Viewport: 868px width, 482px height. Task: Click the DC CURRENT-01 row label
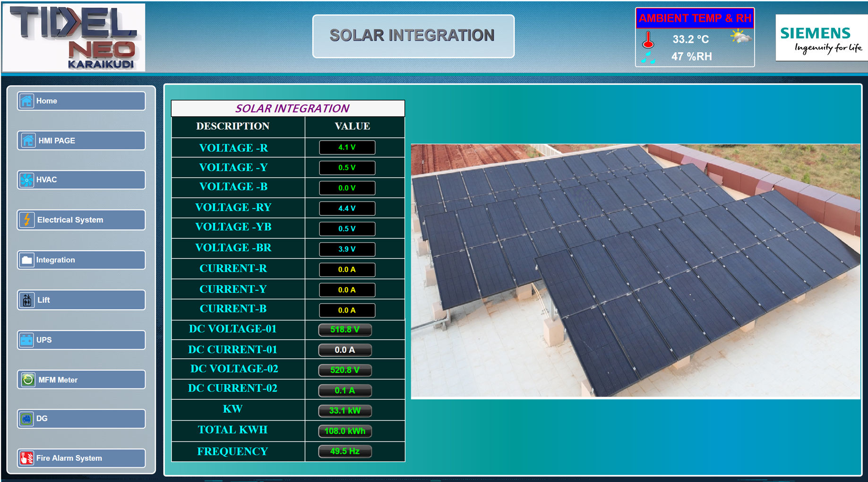click(233, 349)
